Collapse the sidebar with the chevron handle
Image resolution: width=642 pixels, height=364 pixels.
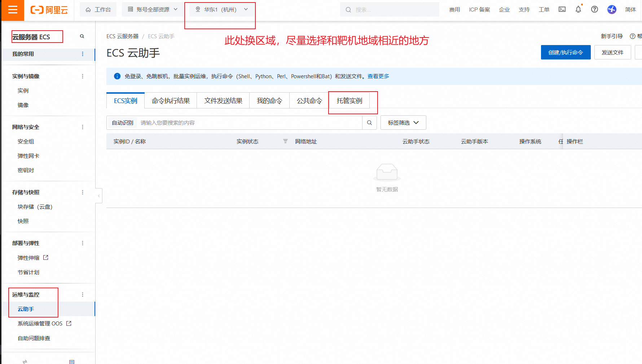[99, 196]
